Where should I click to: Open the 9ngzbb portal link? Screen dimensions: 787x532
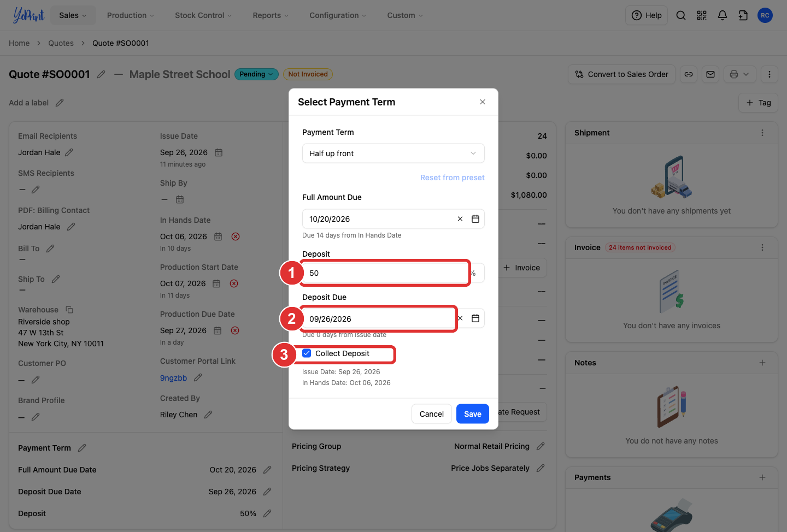click(173, 378)
